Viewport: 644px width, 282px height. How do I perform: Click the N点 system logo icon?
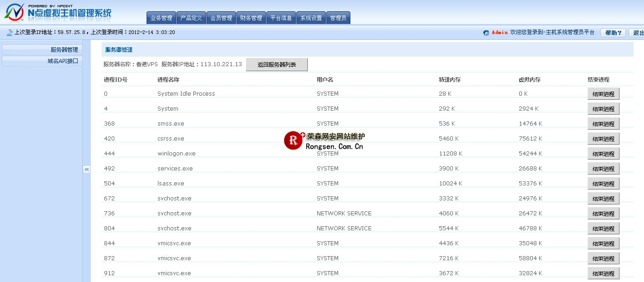click(x=14, y=12)
